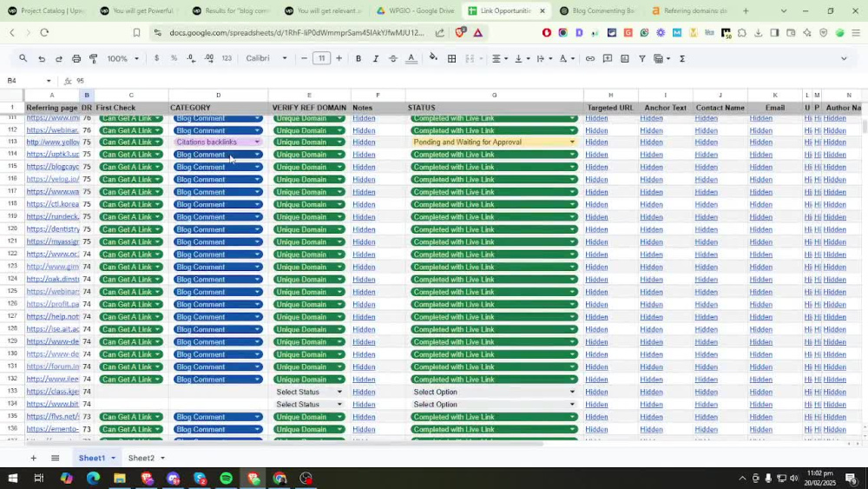Insert a comment

pyautogui.click(x=608, y=58)
